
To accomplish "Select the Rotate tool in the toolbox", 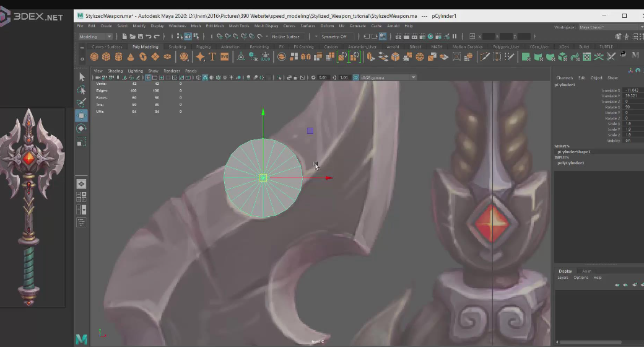I will tap(81, 128).
